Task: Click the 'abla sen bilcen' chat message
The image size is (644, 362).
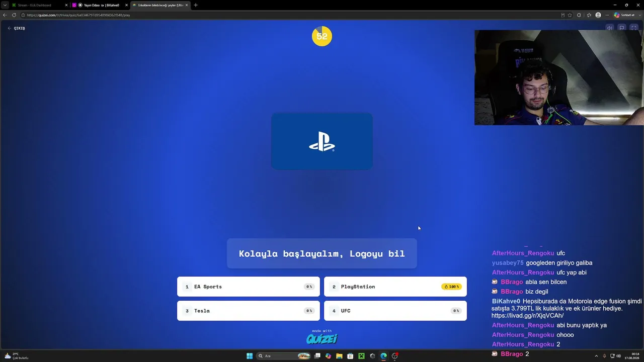Action: pos(546,282)
